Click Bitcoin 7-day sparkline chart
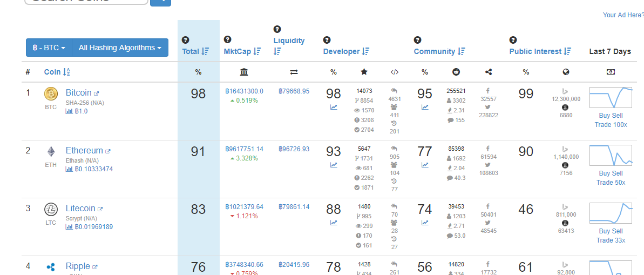The width and height of the screenshot is (644, 275). 611,97
